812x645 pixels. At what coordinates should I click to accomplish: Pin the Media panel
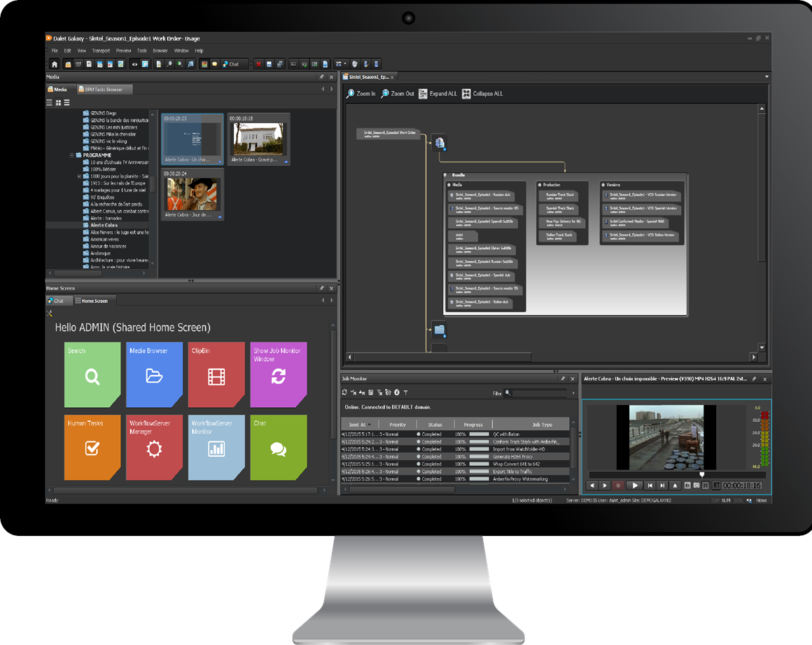pyautogui.click(x=321, y=76)
